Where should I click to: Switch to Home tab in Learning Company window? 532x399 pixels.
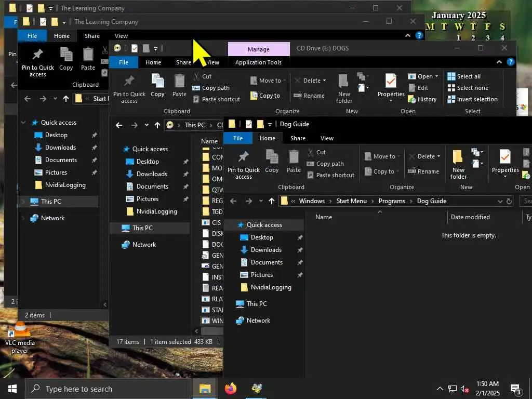pyautogui.click(x=62, y=36)
